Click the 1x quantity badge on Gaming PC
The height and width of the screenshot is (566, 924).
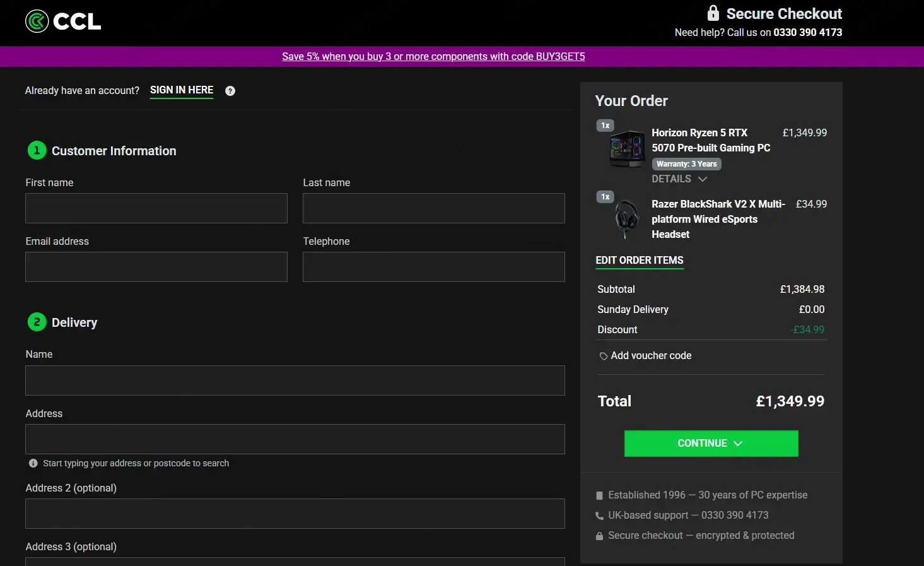pyautogui.click(x=605, y=126)
